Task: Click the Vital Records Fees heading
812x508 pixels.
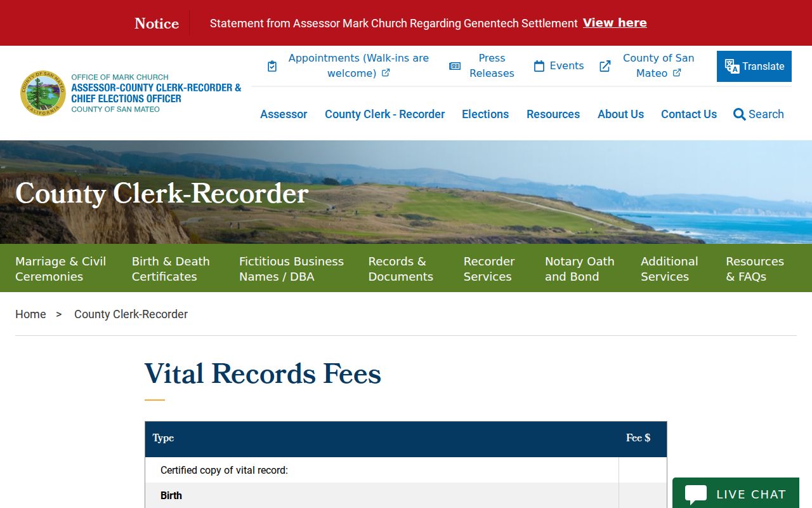Action: click(x=263, y=373)
